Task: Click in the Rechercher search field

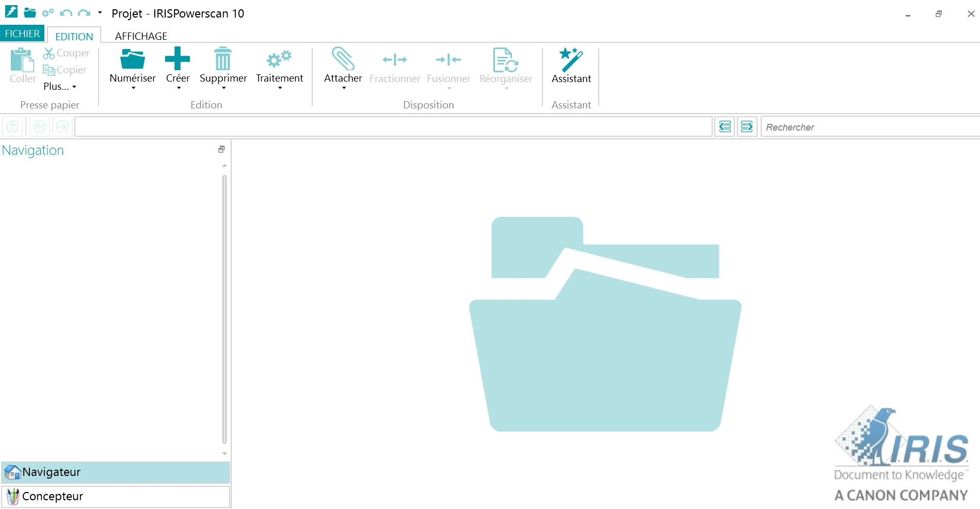Action: click(x=870, y=127)
